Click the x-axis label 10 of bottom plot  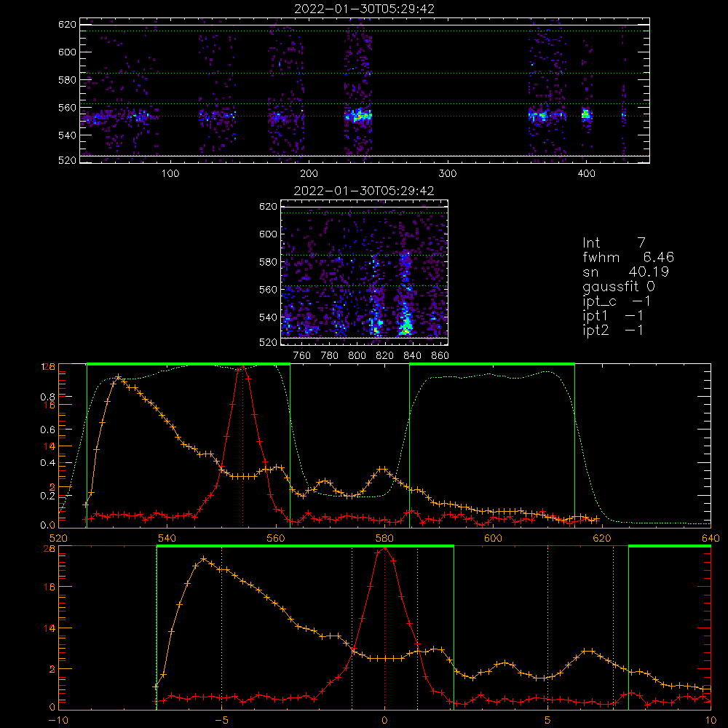tap(711, 720)
